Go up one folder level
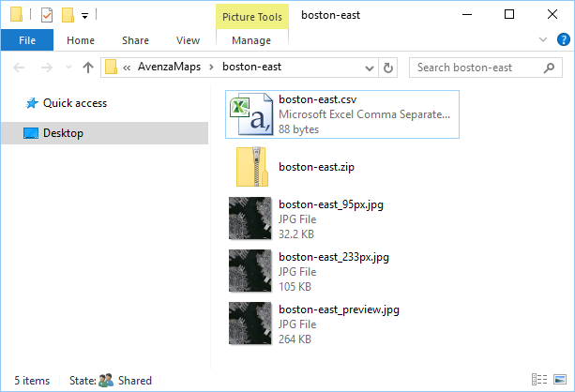 tap(88, 68)
